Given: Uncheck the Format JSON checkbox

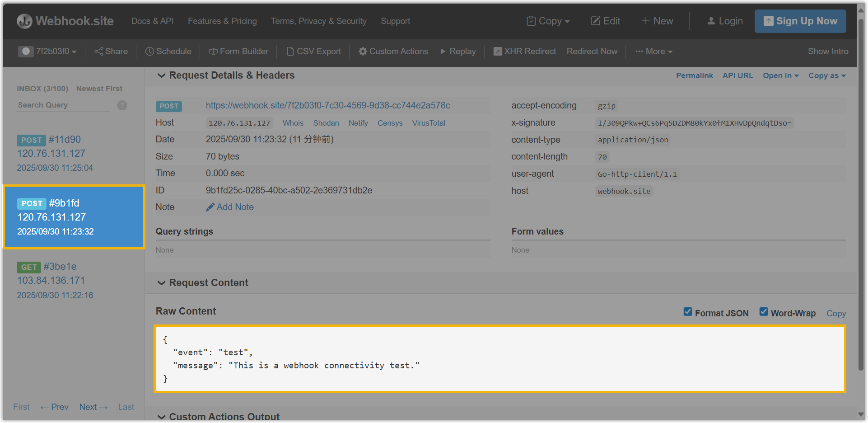Looking at the screenshot, I should coord(688,312).
